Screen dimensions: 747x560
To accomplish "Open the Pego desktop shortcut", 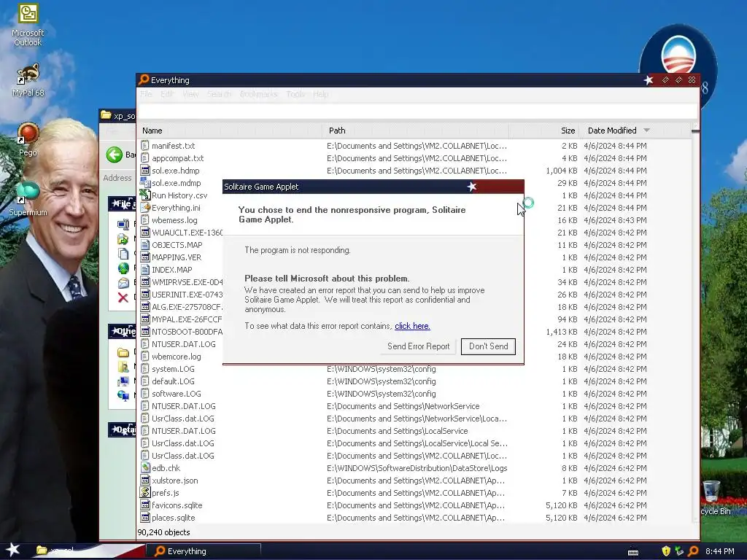I will click(28, 139).
